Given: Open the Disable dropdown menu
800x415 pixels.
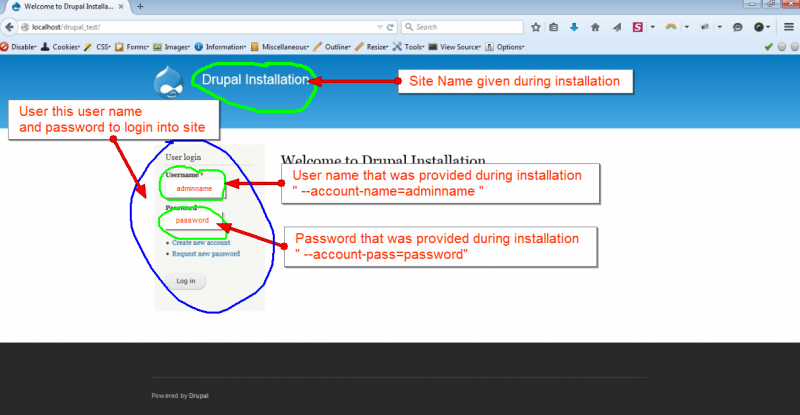Looking at the screenshot, I should coord(18,47).
